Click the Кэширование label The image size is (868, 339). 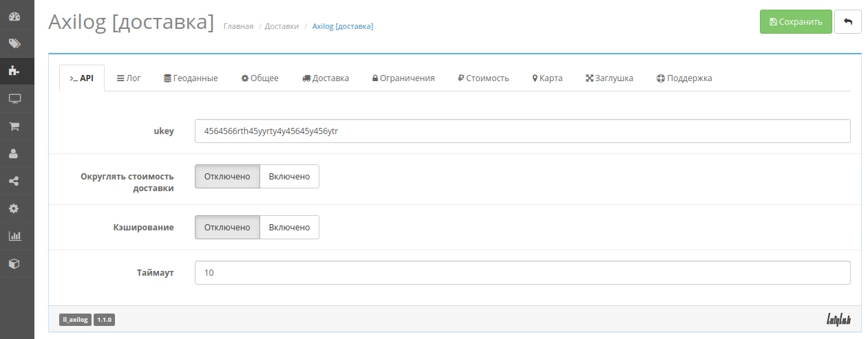pos(143,227)
